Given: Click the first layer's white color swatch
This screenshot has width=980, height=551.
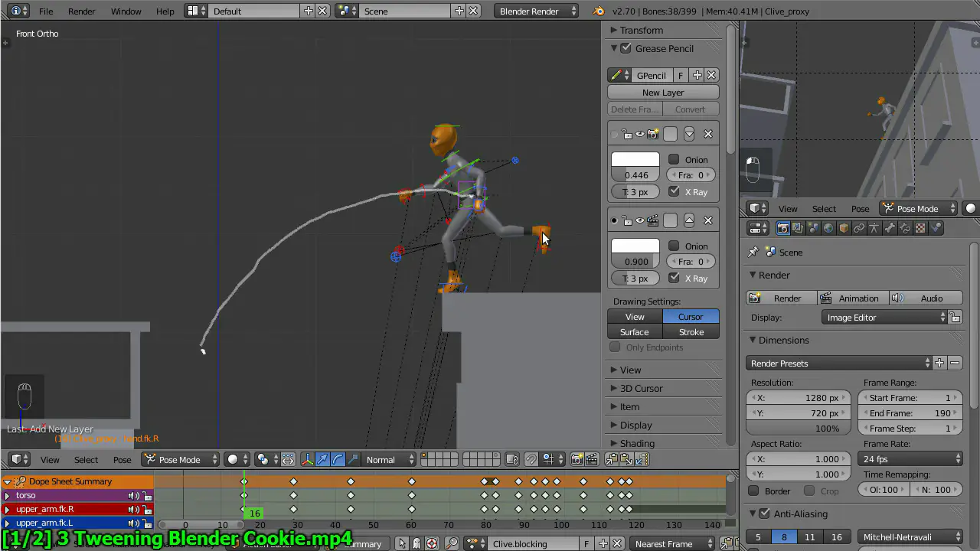Looking at the screenshot, I should coord(635,160).
